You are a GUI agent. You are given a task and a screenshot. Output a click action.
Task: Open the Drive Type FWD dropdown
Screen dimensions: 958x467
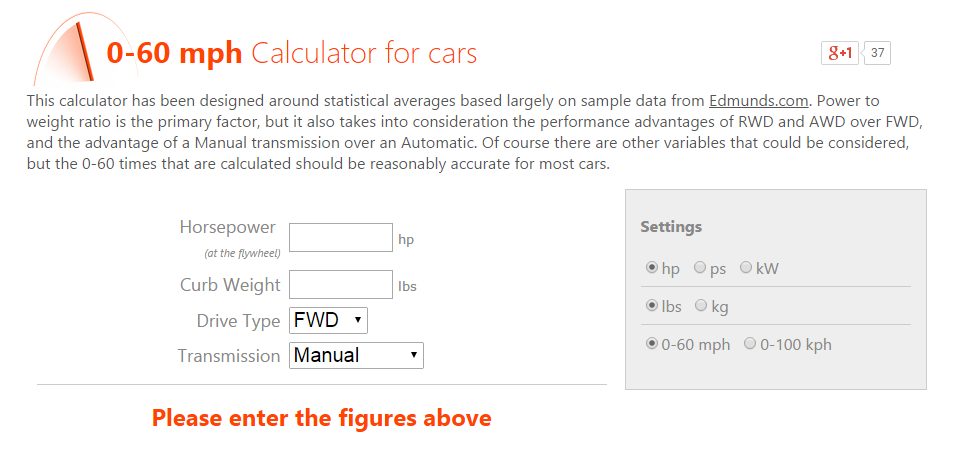coord(328,320)
